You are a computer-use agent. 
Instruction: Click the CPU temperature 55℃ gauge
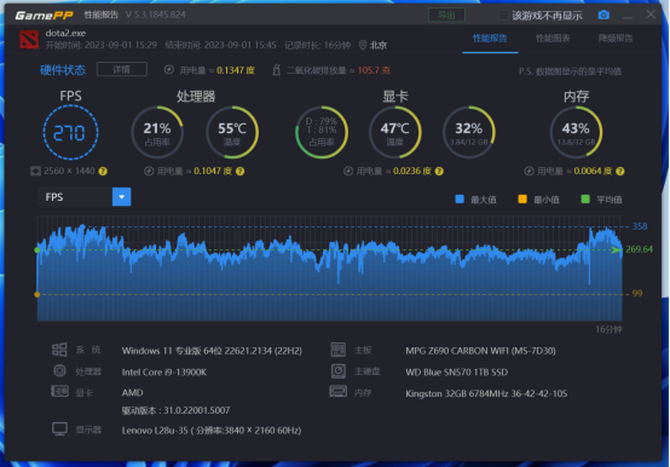click(232, 132)
